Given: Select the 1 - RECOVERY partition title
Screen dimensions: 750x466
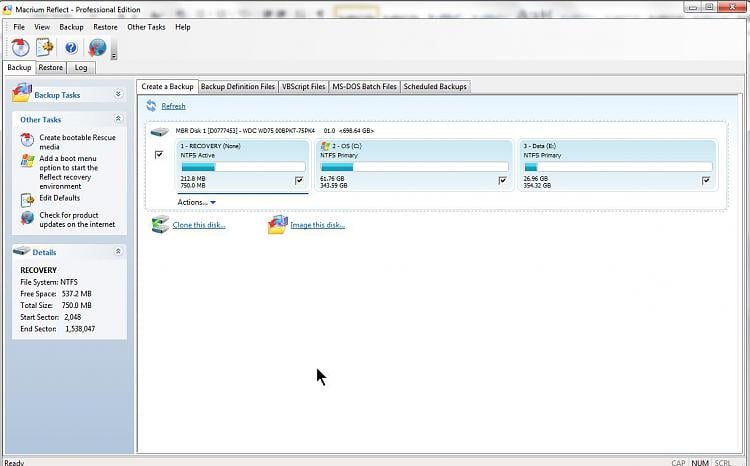Looking at the screenshot, I should [210, 146].
